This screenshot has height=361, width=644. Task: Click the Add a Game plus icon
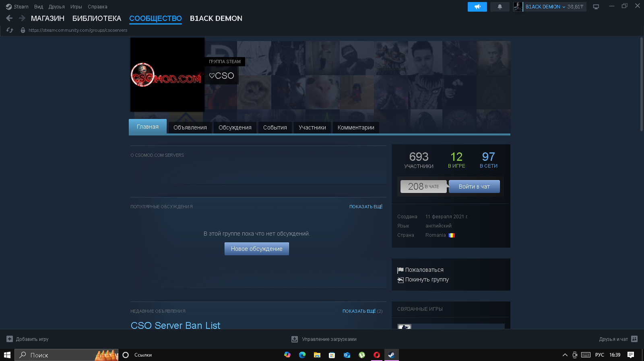coord(10,339)
